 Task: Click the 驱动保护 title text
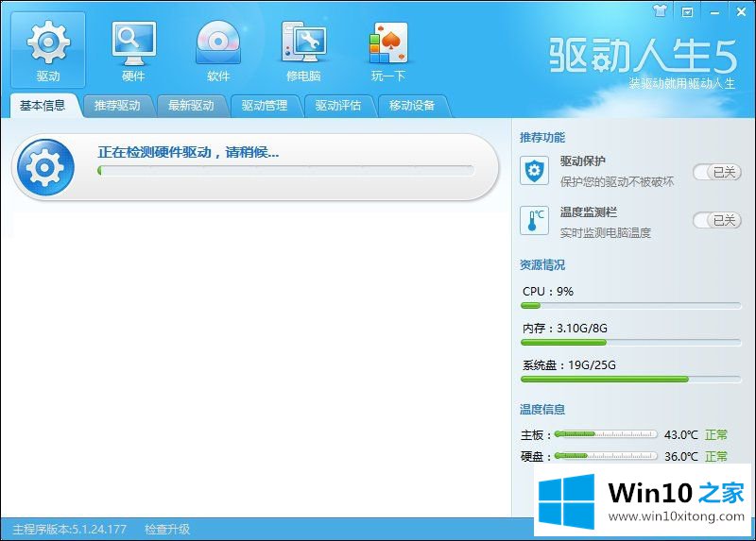coord(583,161)
